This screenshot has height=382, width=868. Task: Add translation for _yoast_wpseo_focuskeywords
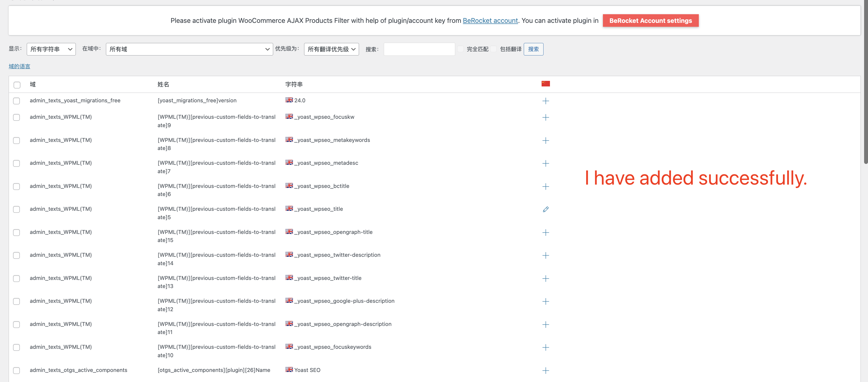(x=545, y=348)
